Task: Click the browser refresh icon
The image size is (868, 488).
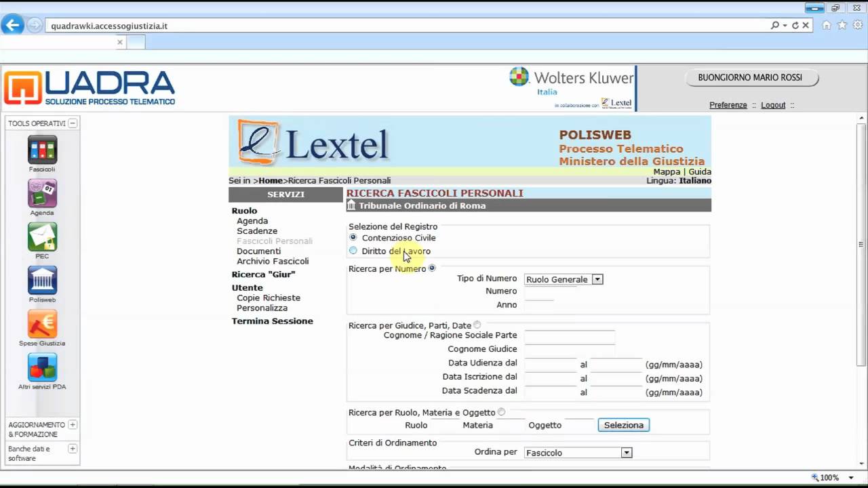Action: click(795, 25)
